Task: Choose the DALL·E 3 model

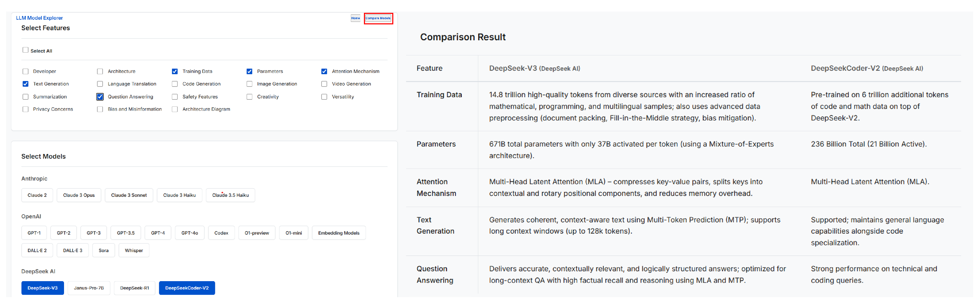Action: (72, 250)
